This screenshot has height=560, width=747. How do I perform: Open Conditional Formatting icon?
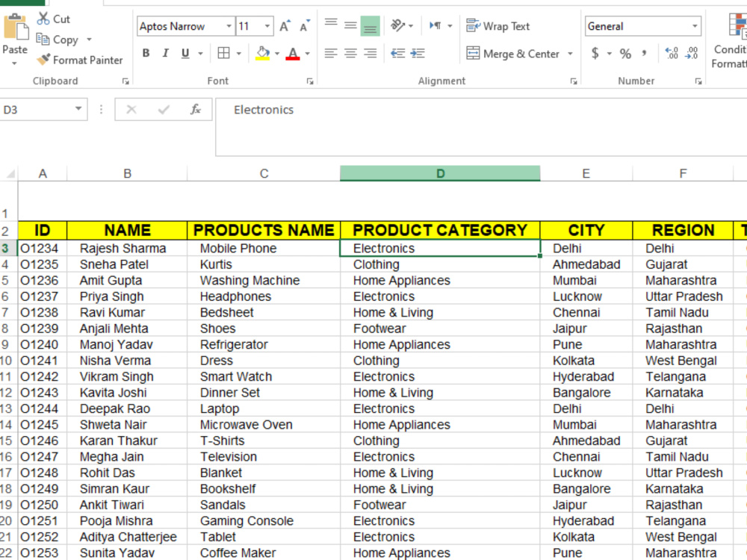click(x=737, y=25)
